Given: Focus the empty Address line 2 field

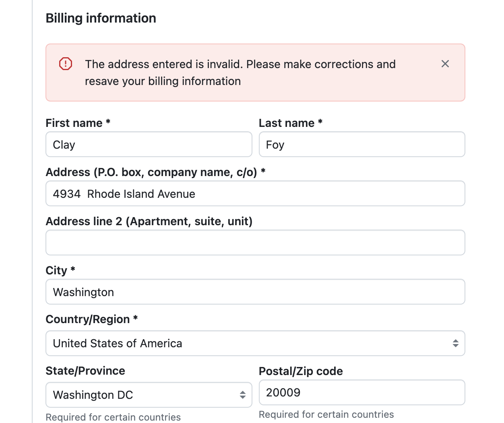Looking at the screenshot, I should (x=255, y=243).
